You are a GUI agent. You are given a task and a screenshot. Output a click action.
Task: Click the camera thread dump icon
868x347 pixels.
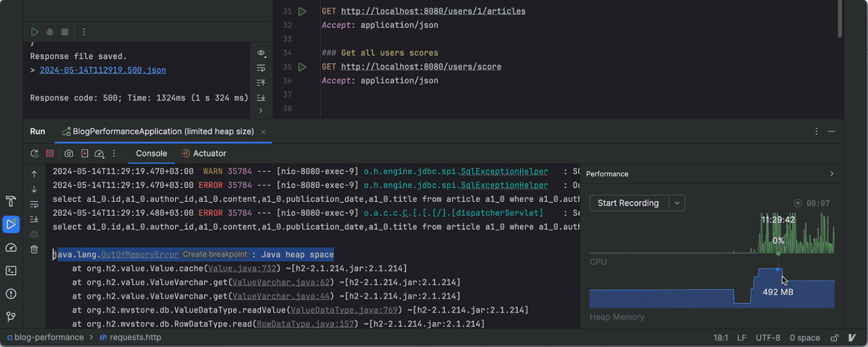[x=69, y=154]
